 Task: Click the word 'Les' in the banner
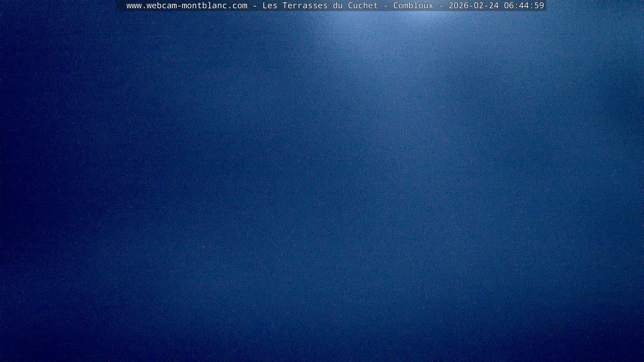[270, 6]
